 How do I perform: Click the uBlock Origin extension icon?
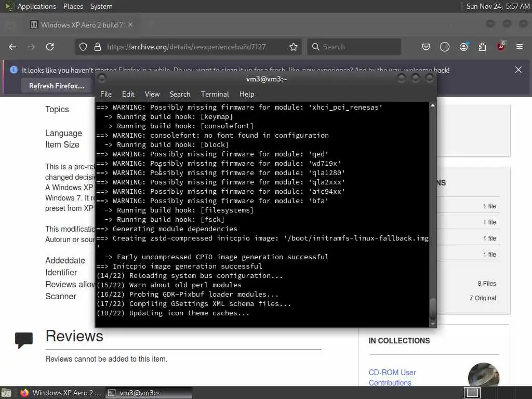pyautogui.click(x=501, y=46)
